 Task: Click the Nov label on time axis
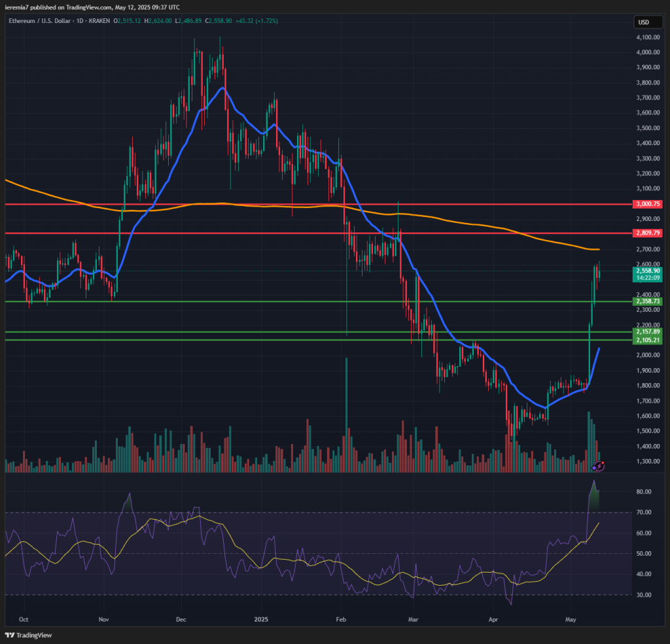(x=103, y=620)
